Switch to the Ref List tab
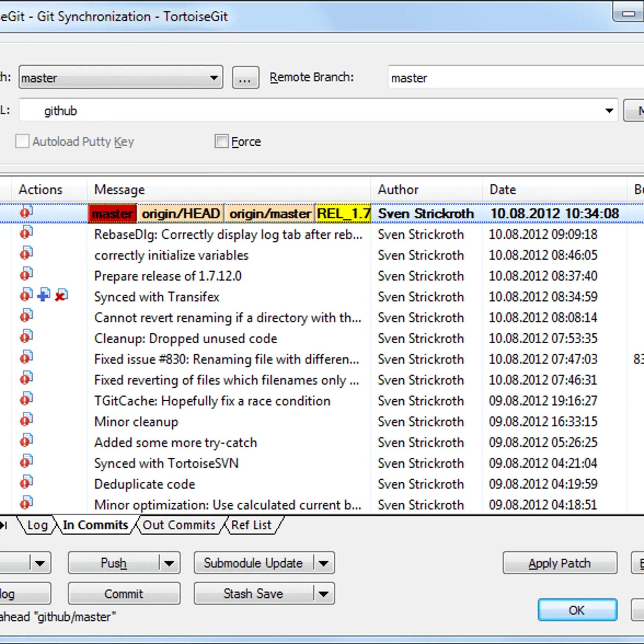644x644 pixels. 252,525
